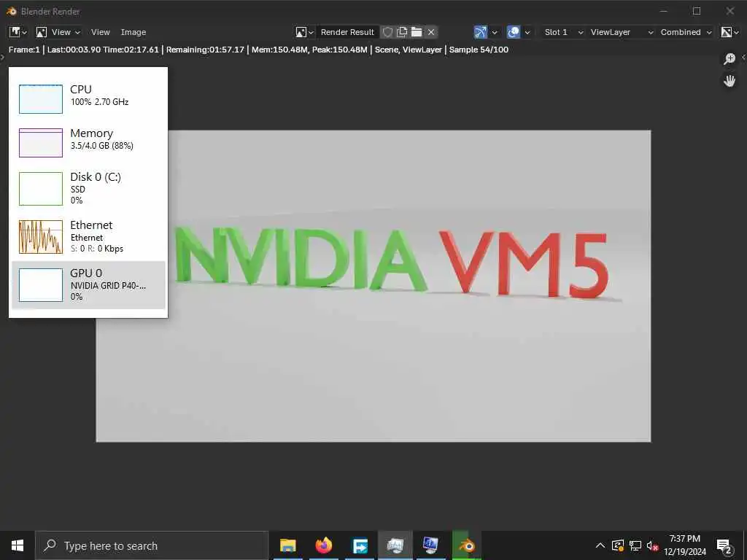Screen dimensions: 747x560
Task: Open the editor type selector icon
Action: tap(18, 32)
